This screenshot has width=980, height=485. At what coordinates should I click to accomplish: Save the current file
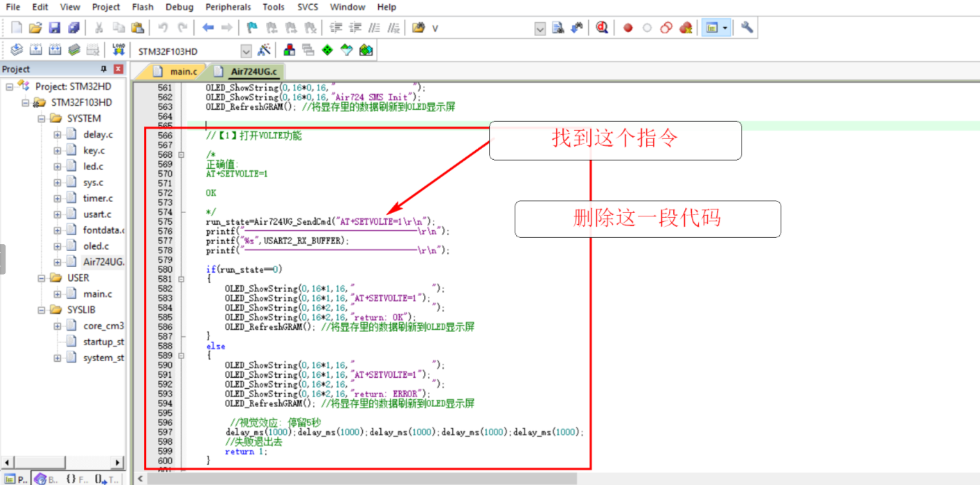tap(54, 28)
